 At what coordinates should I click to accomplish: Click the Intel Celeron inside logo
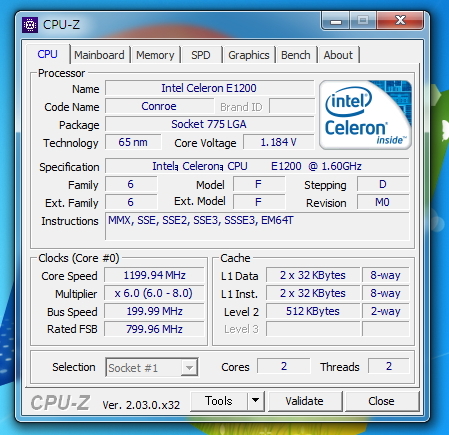point(365,115)
